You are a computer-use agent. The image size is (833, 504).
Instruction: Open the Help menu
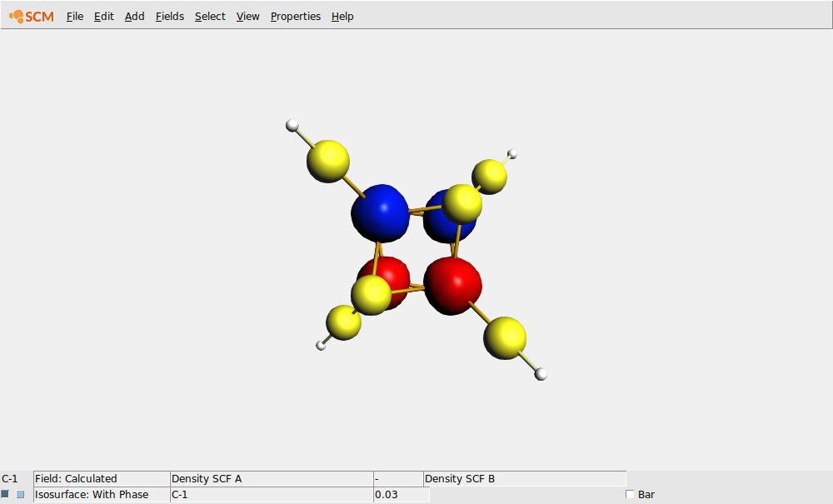[x=342, y=16]
